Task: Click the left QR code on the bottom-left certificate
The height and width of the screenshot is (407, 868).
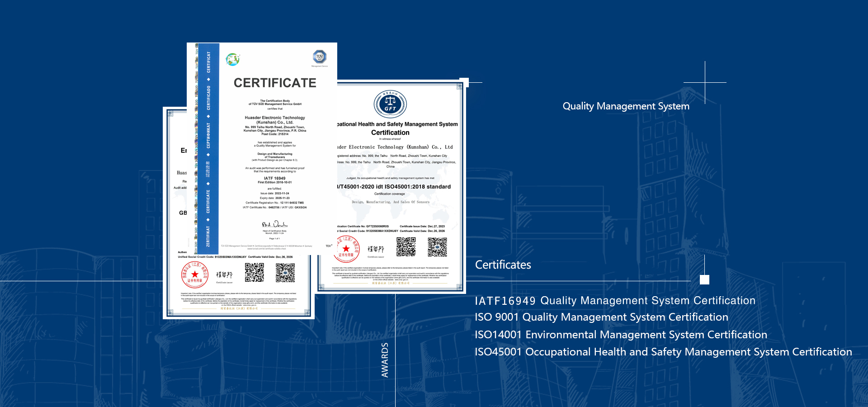Action: (x=255, y=273)
